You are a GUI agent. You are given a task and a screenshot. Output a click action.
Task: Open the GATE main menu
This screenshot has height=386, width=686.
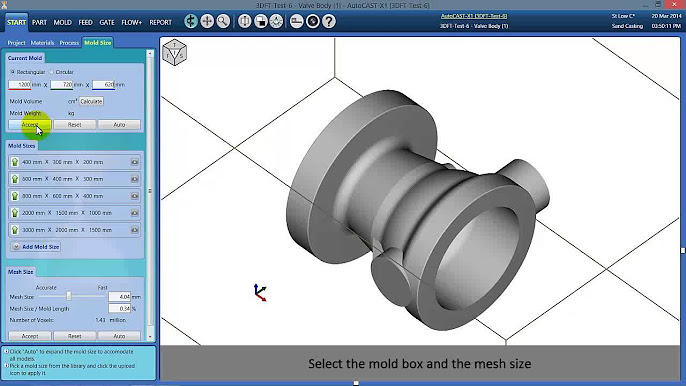coord(107,22)
